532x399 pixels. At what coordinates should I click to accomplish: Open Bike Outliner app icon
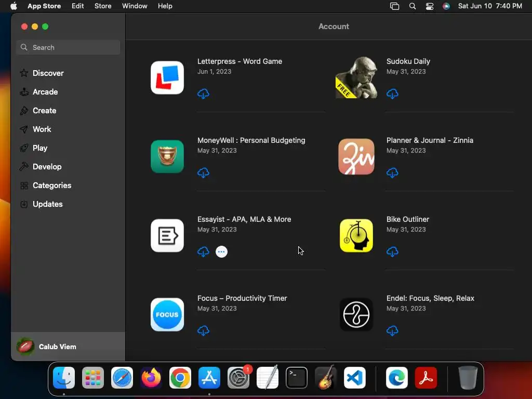[356, 236]
